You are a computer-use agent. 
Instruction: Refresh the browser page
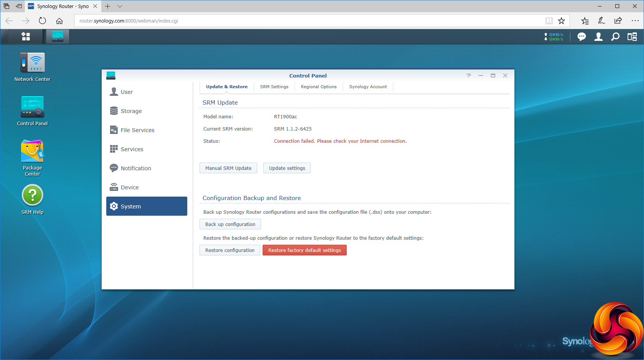pos(42,21)
